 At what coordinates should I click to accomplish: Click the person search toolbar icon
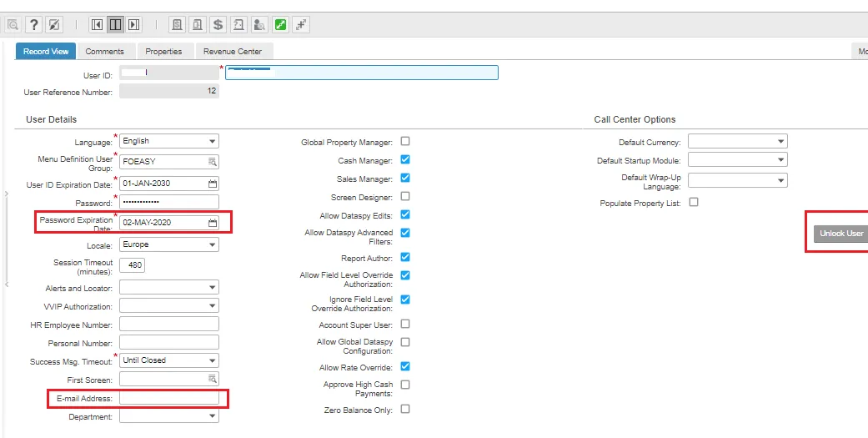[x=259, y=24]
